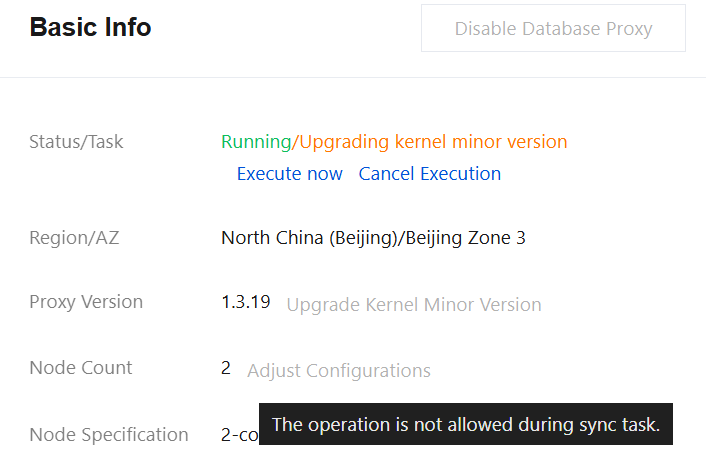Open Adjust Configurations for node count

pos(339,371)
